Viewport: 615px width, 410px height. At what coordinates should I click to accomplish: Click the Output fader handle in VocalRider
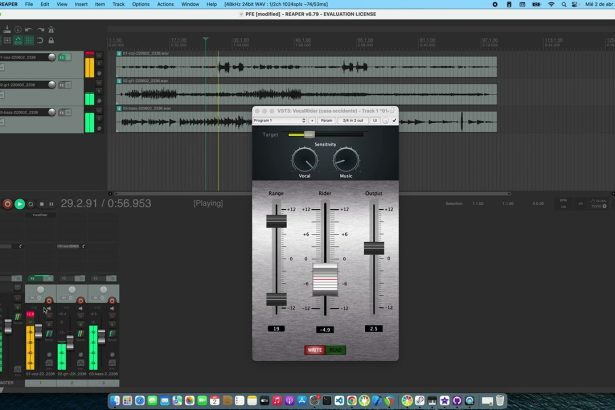374,247
